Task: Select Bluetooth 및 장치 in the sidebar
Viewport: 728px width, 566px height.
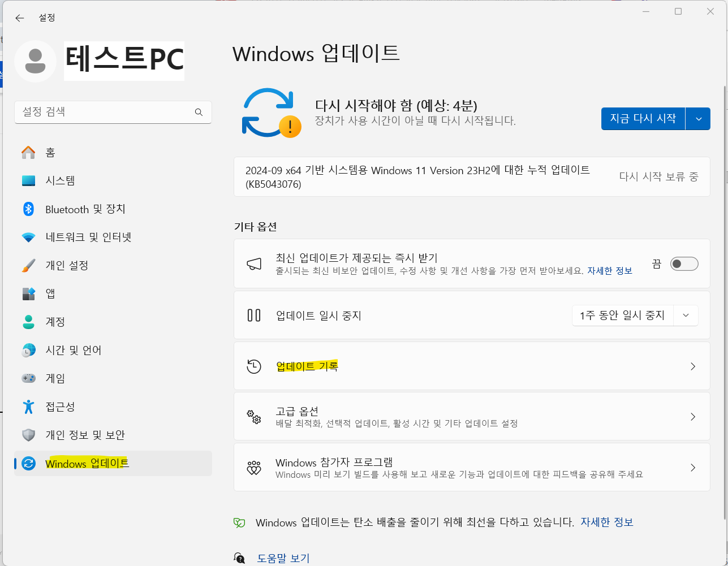Action: [x=113, y=209]
